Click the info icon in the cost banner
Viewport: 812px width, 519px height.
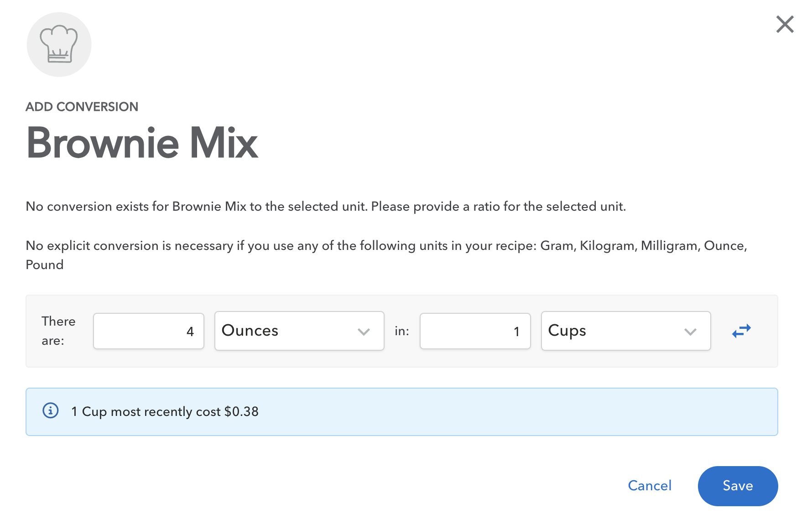(51, 411)
